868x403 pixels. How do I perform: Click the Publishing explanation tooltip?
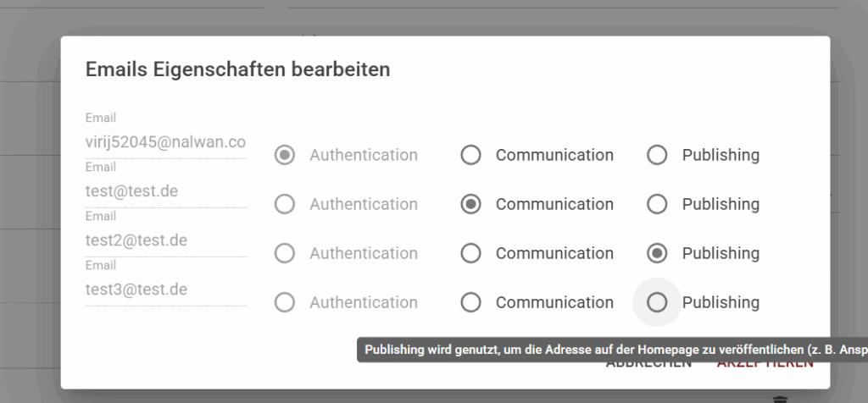point(612,350)
